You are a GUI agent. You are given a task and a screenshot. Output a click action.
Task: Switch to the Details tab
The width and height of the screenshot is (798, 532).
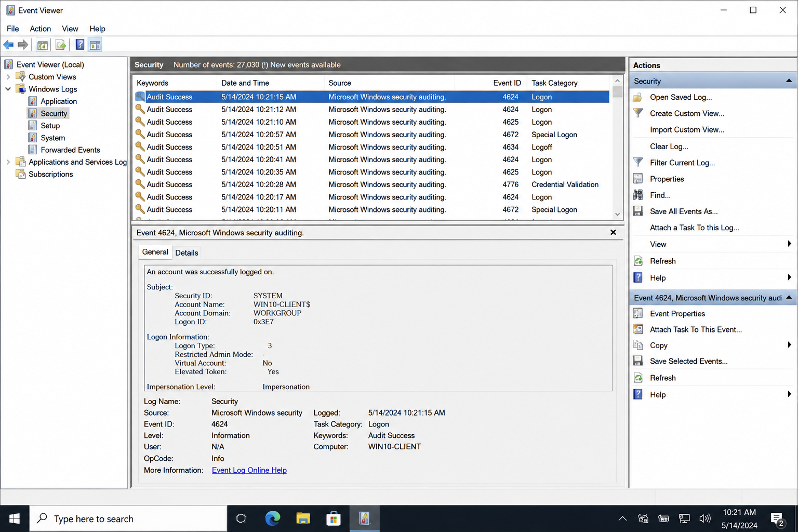coord(187,252)
